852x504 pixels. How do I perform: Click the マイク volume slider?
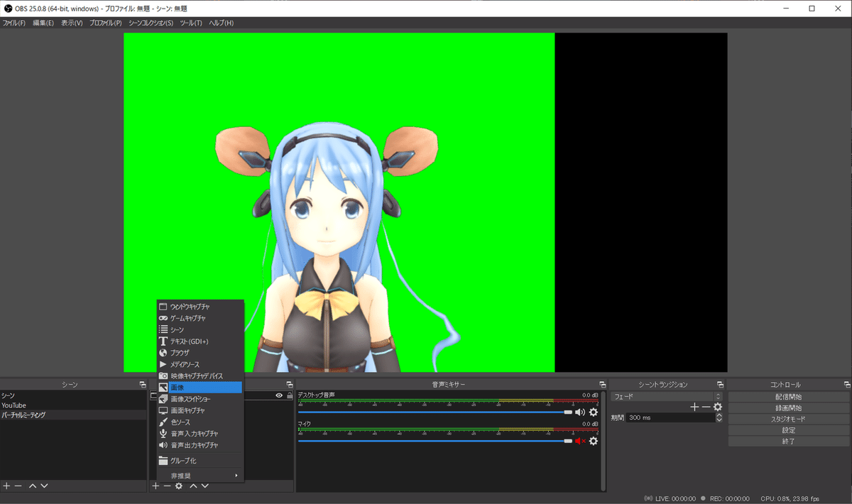[435, 441]
